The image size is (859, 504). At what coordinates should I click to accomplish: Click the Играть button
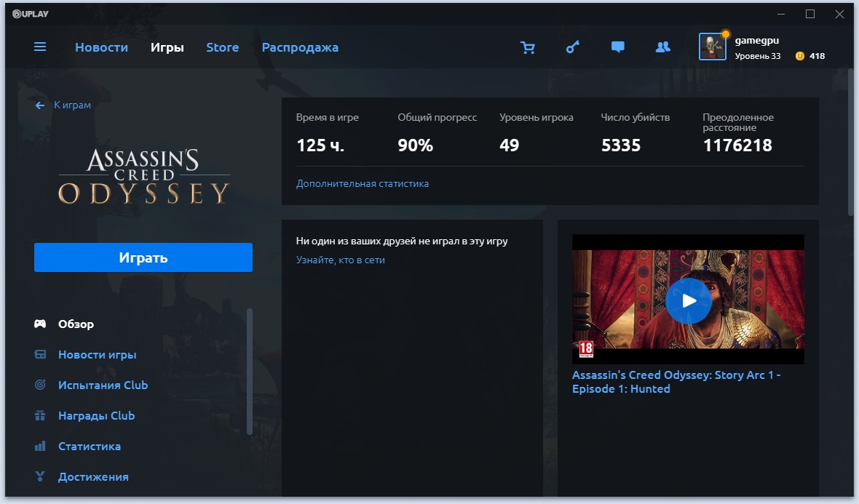pos(143,257)
